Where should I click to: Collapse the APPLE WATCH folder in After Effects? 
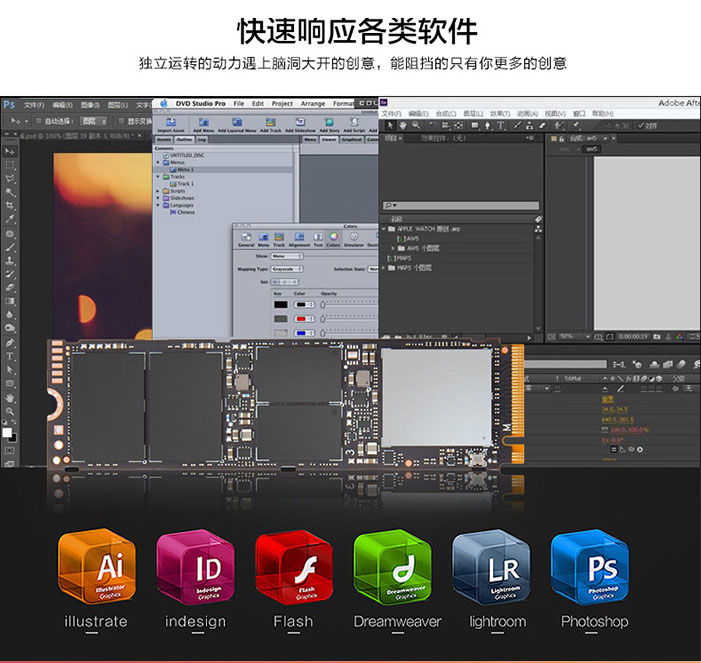(x=384, y=229)
